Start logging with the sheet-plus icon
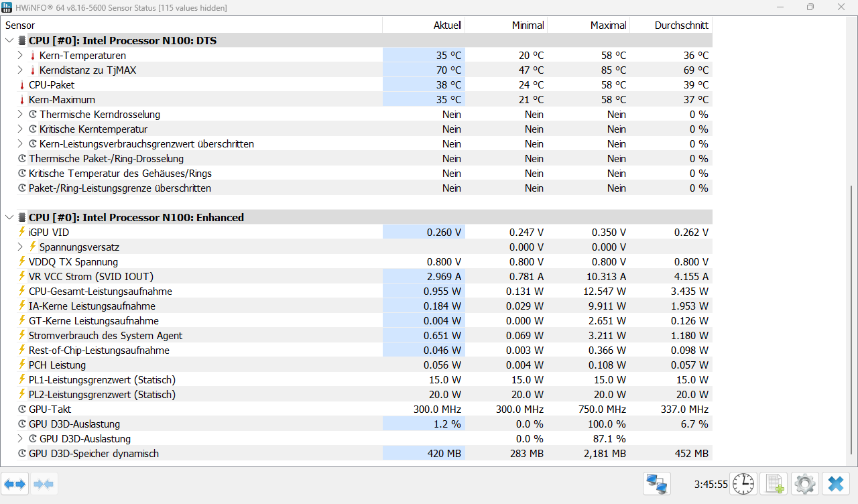The width and height of the screenshot is (858, 504). [x=774, y=483]
